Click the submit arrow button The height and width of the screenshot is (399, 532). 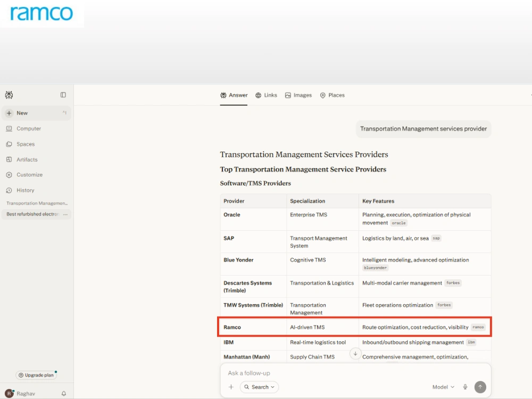tap(480, 387)
